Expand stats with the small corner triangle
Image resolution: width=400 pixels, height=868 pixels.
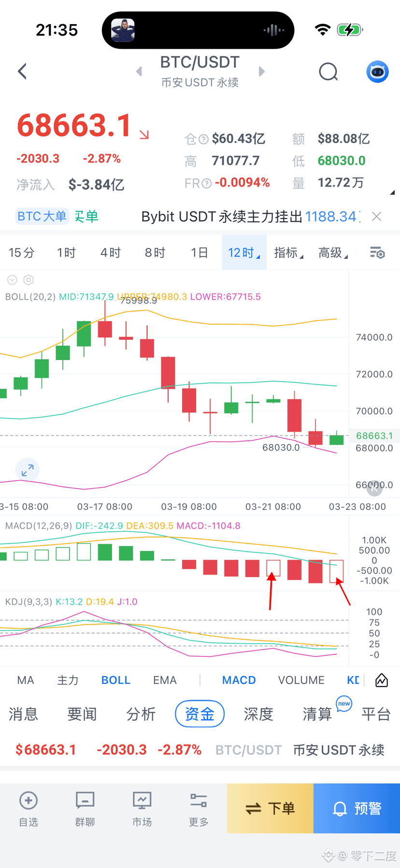click(392, 192)
